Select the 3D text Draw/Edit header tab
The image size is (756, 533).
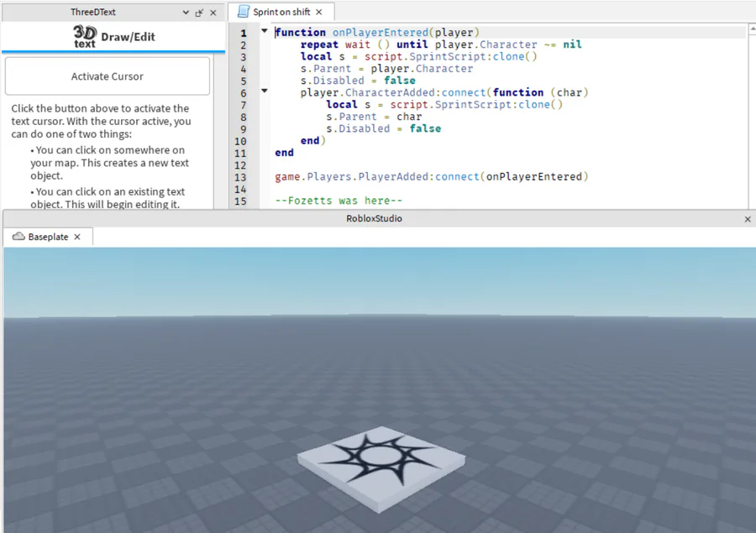(113, 37)
